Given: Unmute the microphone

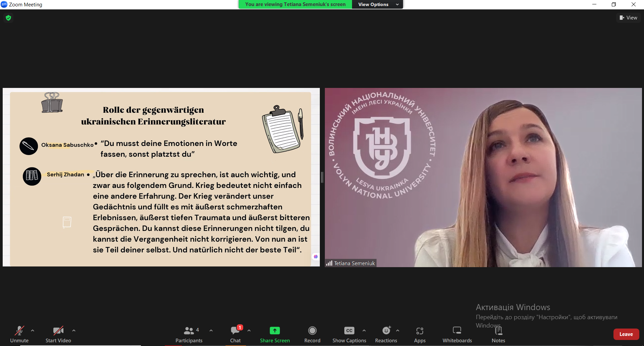Looking at the screenshot, I should point(19,334).
